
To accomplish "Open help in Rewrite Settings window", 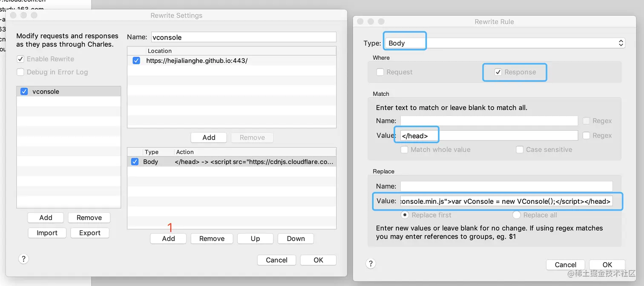I will (x=24, y=259).
